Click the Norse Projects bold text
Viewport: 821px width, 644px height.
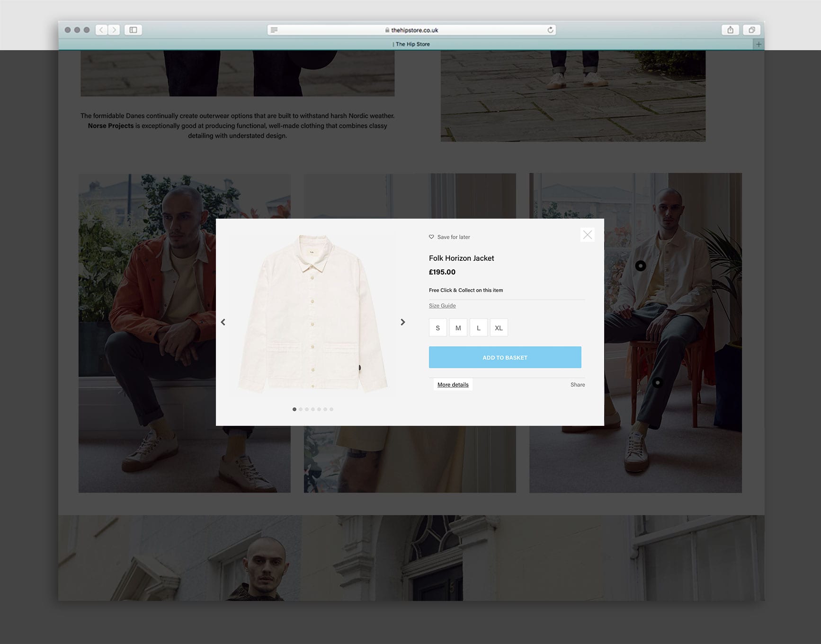click(x=111, y=126)
